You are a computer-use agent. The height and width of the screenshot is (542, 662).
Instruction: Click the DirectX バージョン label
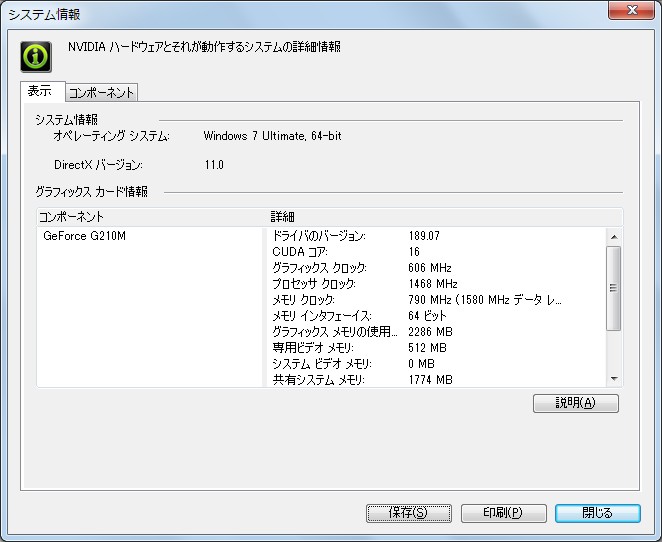tap(98, 165)
